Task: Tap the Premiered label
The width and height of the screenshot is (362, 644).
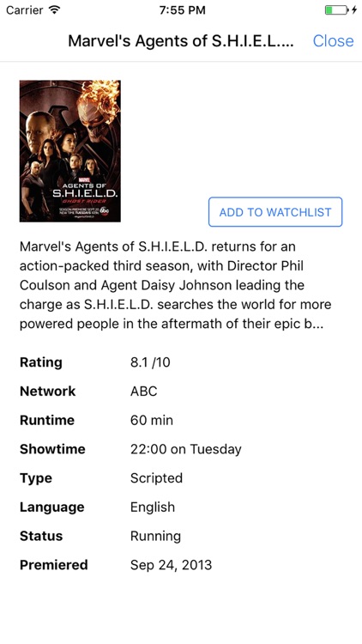Action: [x=54, y=565]
